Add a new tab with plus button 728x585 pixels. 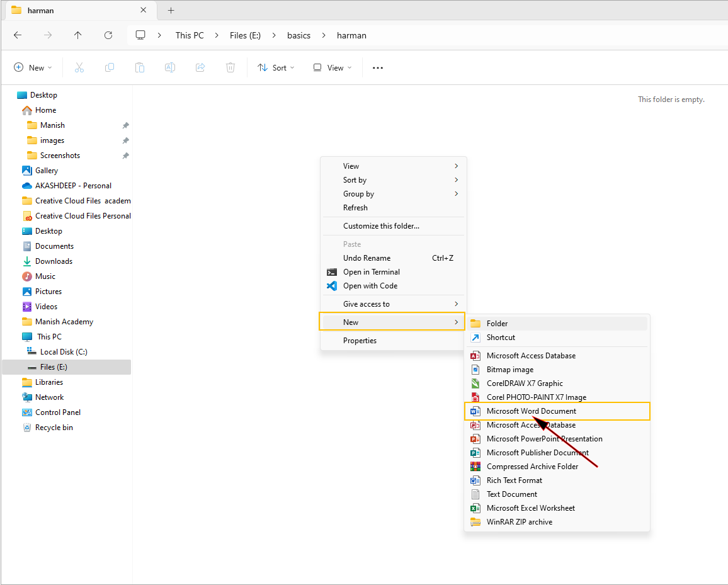pos(171,10)
